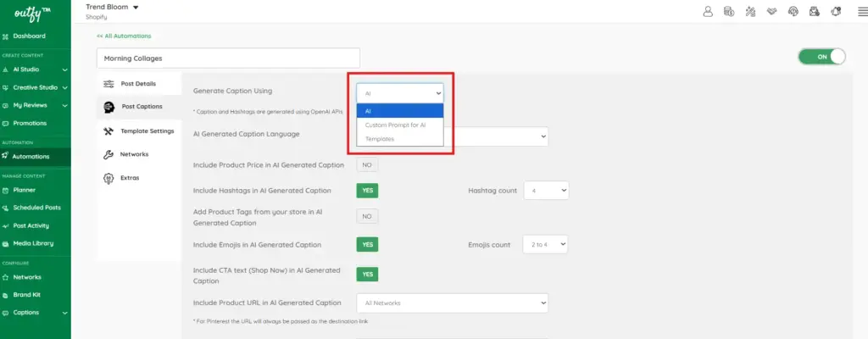
Task: Open the hamburger menu icon
Action: [862, 12]
